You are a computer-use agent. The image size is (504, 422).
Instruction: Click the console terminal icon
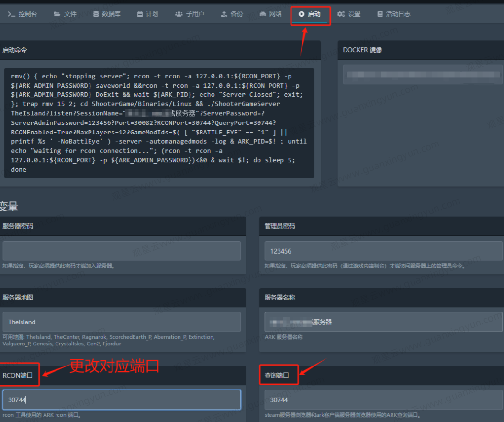[11, 14]
